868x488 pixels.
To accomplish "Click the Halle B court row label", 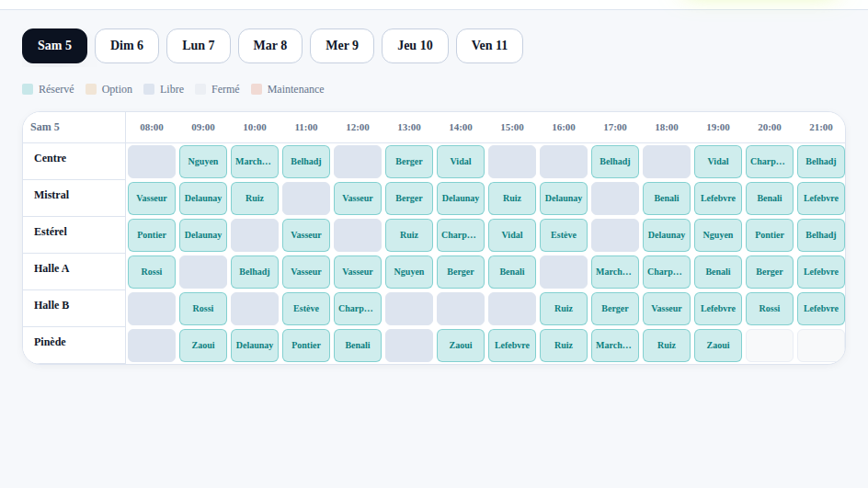I will pyautogui.click(x=51, y=305).
